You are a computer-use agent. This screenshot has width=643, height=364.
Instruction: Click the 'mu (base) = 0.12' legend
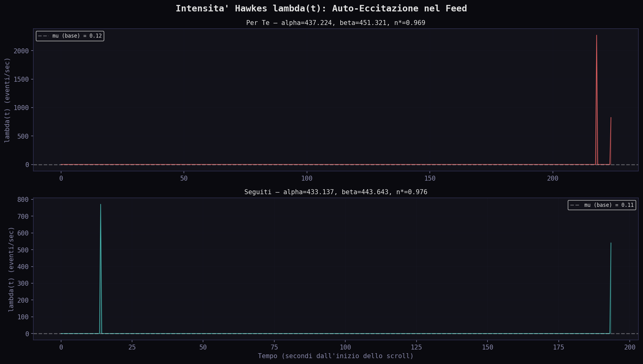[70, 36]
